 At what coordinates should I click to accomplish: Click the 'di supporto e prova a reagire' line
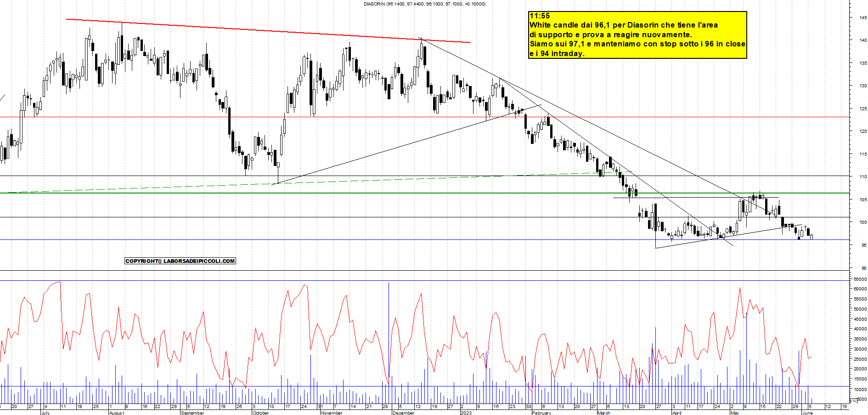pyautogui.click(x=610, y=34)
